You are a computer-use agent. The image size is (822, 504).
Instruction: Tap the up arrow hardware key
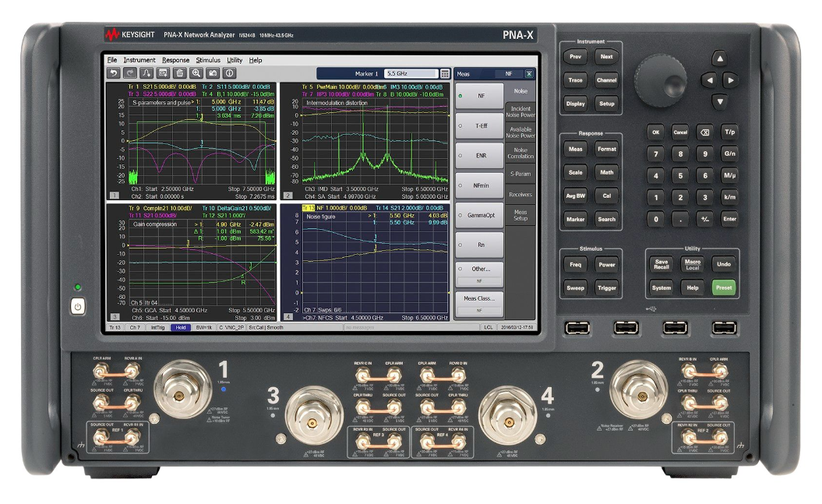click(x=720, y=58)
